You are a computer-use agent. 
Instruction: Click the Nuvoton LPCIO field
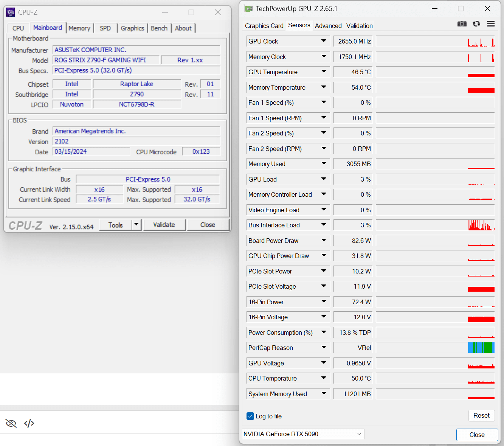(72, 104)
